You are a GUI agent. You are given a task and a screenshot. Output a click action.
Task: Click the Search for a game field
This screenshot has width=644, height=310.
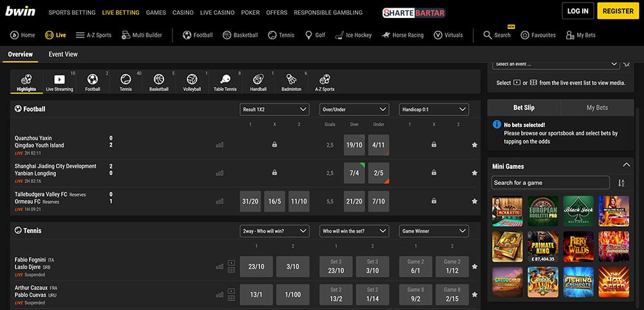pyautogui.click(x=551, y=182)
